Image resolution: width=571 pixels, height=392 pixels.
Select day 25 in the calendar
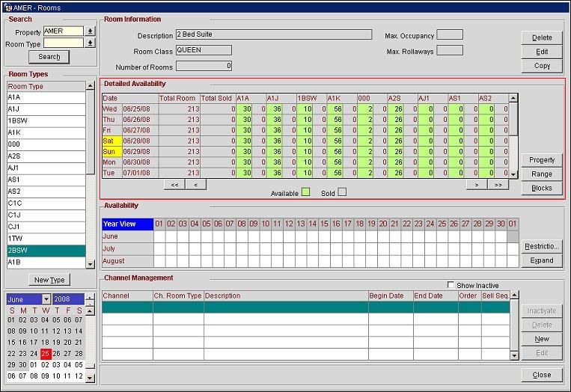click(x=46, y=353)
